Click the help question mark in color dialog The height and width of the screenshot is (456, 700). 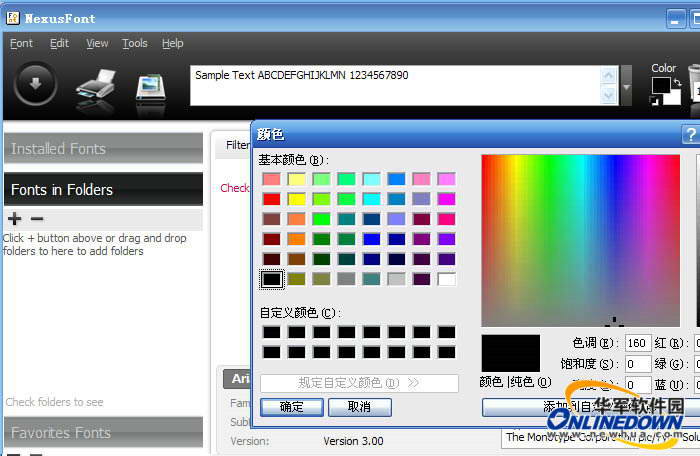(691, 134)
